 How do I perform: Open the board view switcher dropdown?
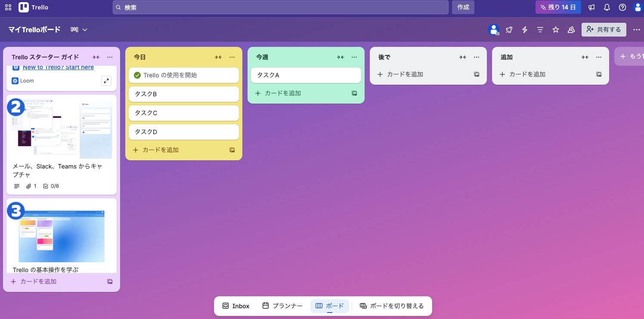coord(79,30)
